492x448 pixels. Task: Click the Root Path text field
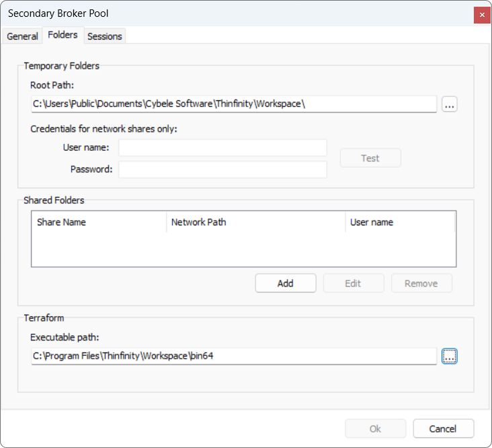pyautogui.click(x=234, y=104)
